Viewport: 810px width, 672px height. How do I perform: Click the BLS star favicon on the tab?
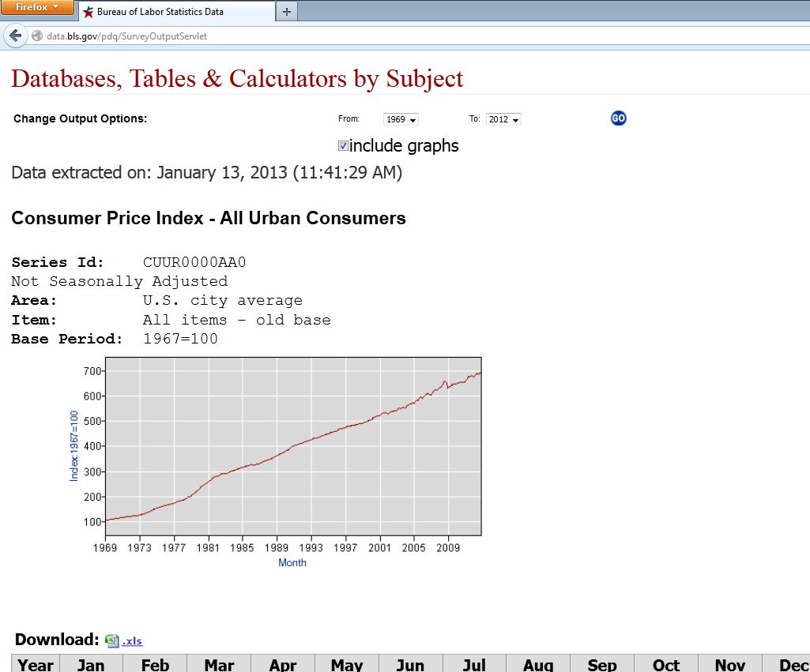click(x=89, y=11)
